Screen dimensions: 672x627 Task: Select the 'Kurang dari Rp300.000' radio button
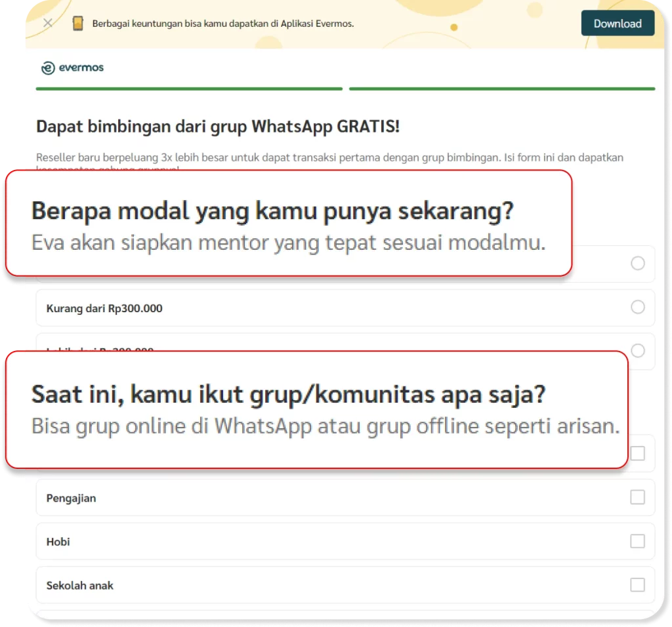click(x=637, y=307)
